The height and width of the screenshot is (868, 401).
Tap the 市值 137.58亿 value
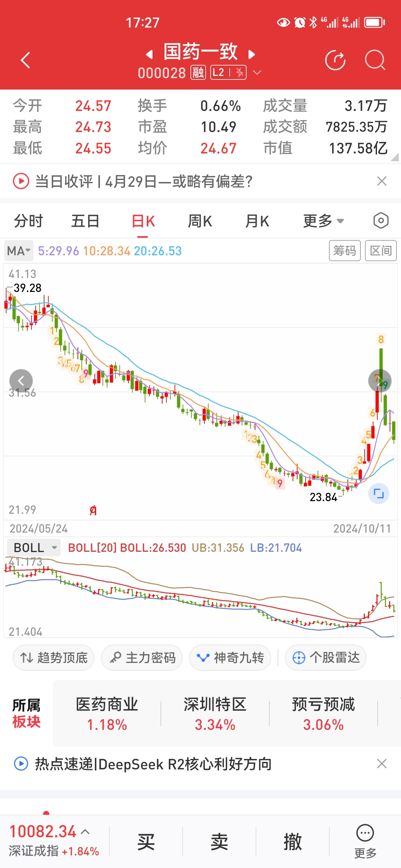point(358,148)
